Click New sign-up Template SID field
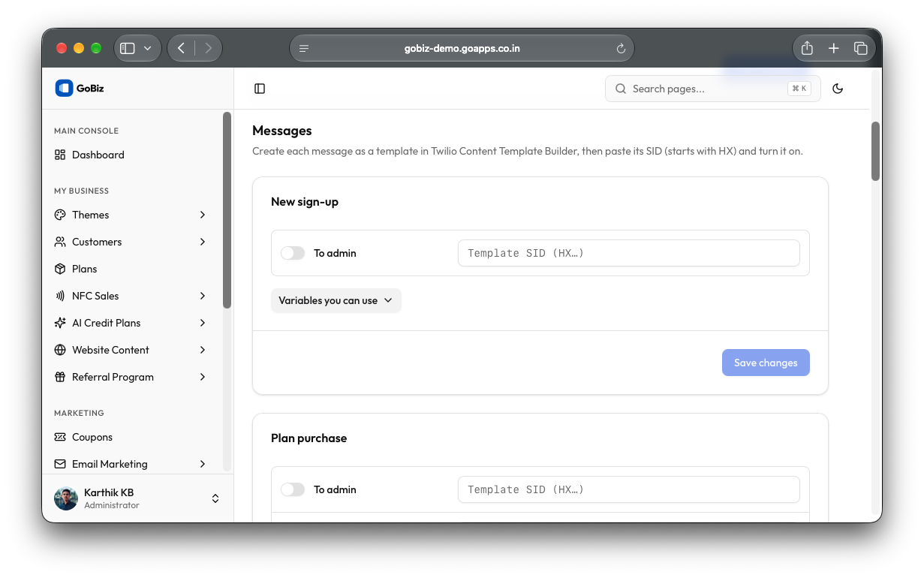 tap(628, 253)
